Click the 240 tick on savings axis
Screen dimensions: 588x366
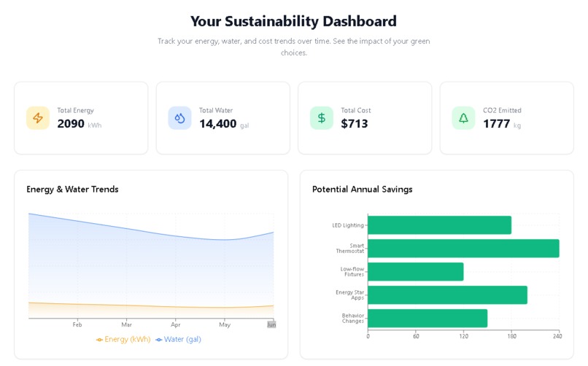point(557,336)
